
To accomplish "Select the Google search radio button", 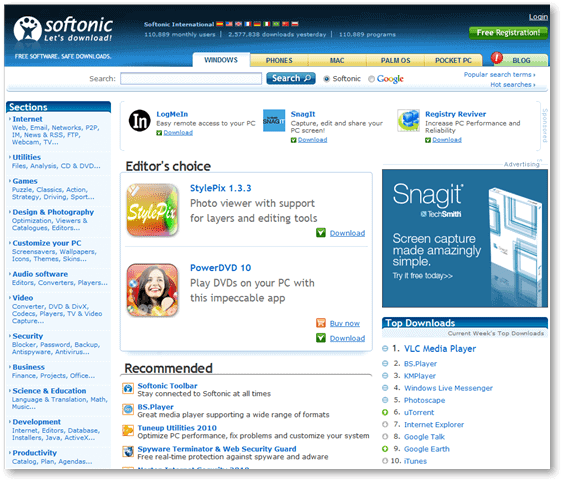I will coord(371,79).
